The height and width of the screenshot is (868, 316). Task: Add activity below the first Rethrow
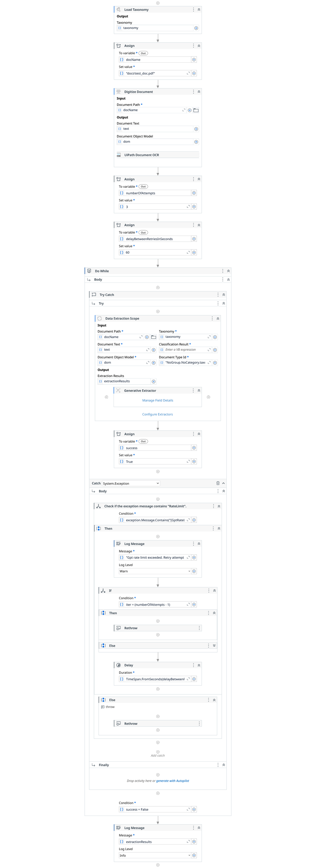coord(158,635)
